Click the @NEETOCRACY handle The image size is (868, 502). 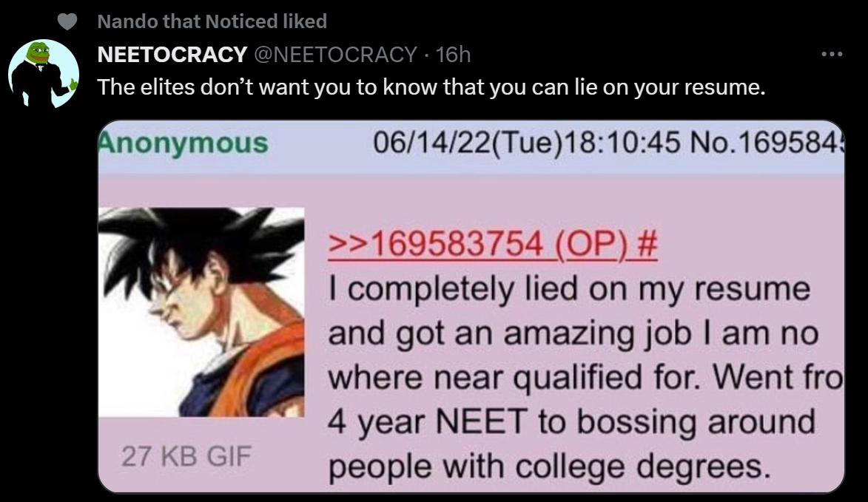(x=335, y=55)
